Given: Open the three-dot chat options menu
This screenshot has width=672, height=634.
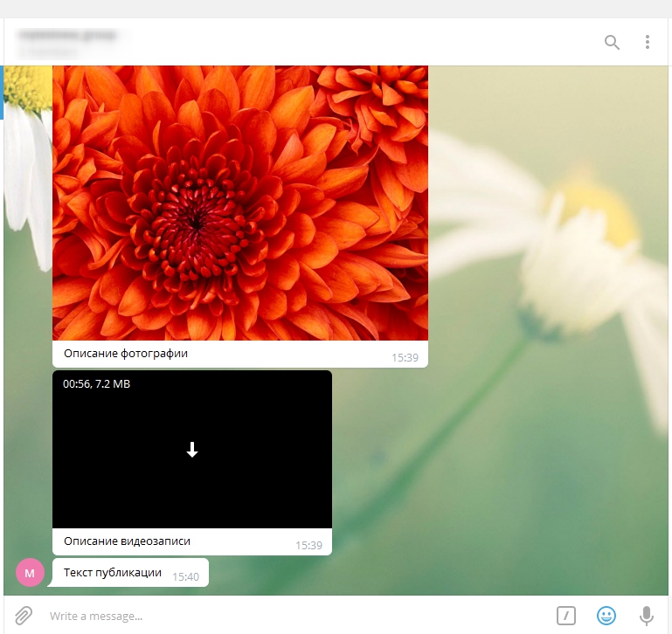Looking at the screenshot, I should (648, 42).
